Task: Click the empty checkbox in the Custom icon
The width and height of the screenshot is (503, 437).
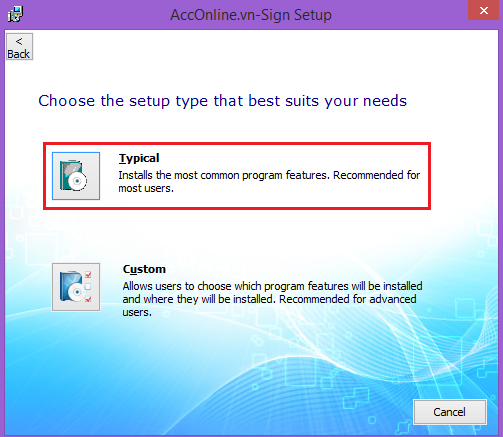Action: click(88, 287)
